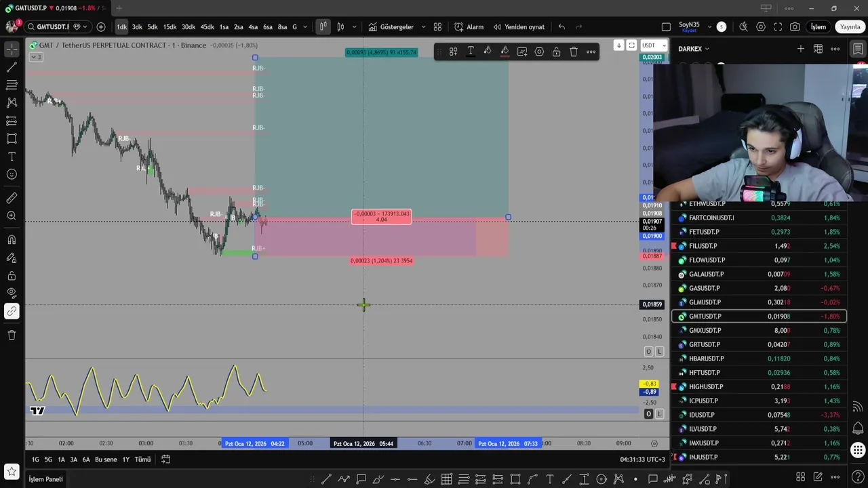868x488 pixels.
Task: Select the trend line drawing tool
Action: coord(12,67)
